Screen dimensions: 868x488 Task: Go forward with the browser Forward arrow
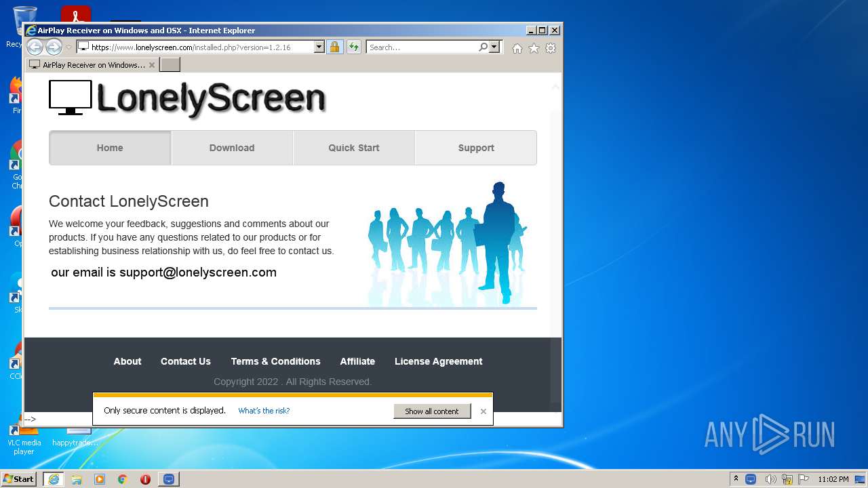point(54,47)
